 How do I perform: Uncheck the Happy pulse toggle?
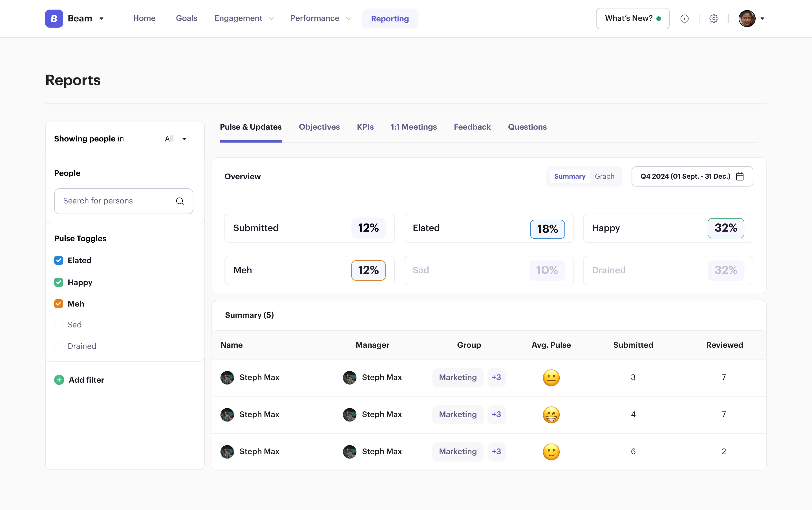coord(59,282)
